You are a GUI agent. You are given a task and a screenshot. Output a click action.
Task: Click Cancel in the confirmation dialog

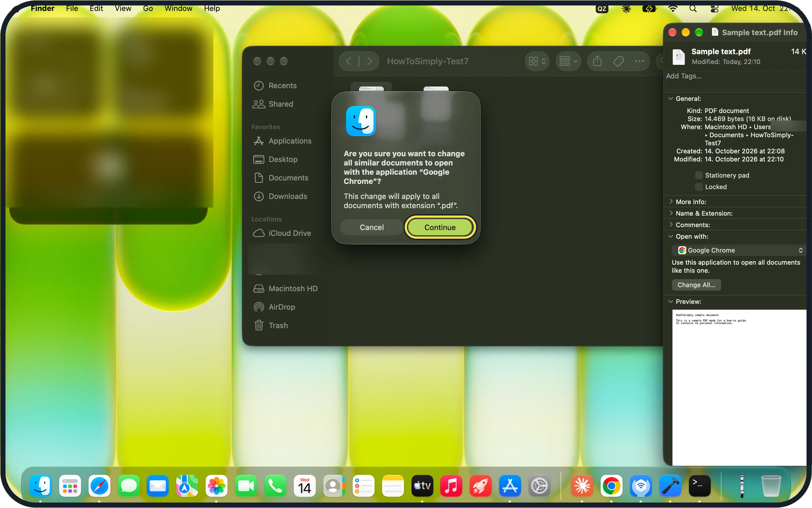pos(372,227)
